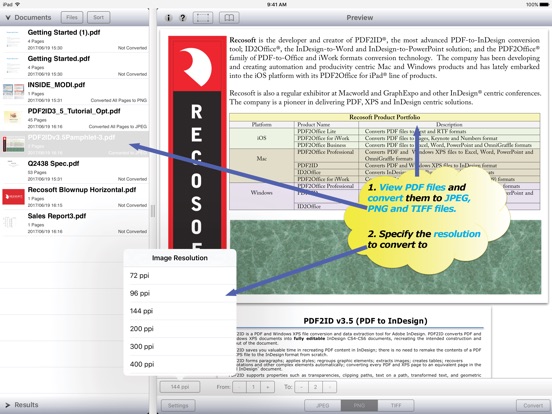Select PDF2ID3_5_Tutorial_Opt.pdf document

click(74, 118)
